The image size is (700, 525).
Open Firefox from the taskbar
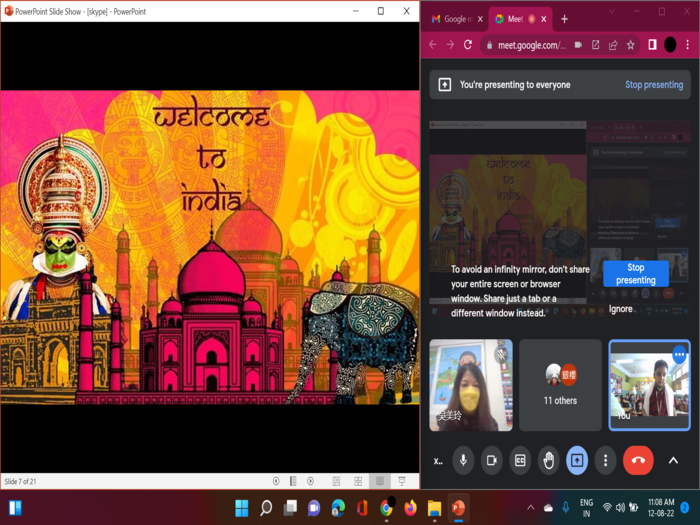pos(410,508)
